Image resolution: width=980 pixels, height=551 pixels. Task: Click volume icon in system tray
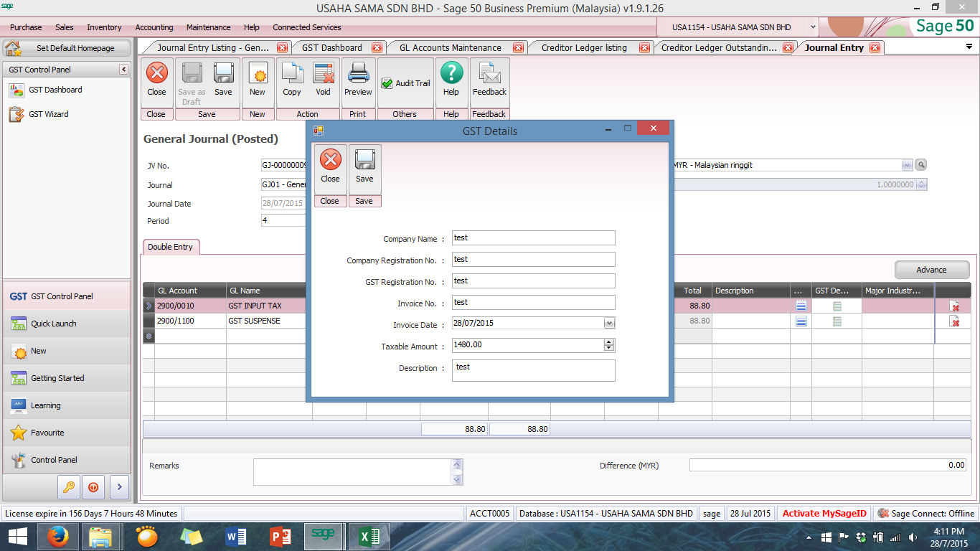pyautogui.click(x=913, y=537)
